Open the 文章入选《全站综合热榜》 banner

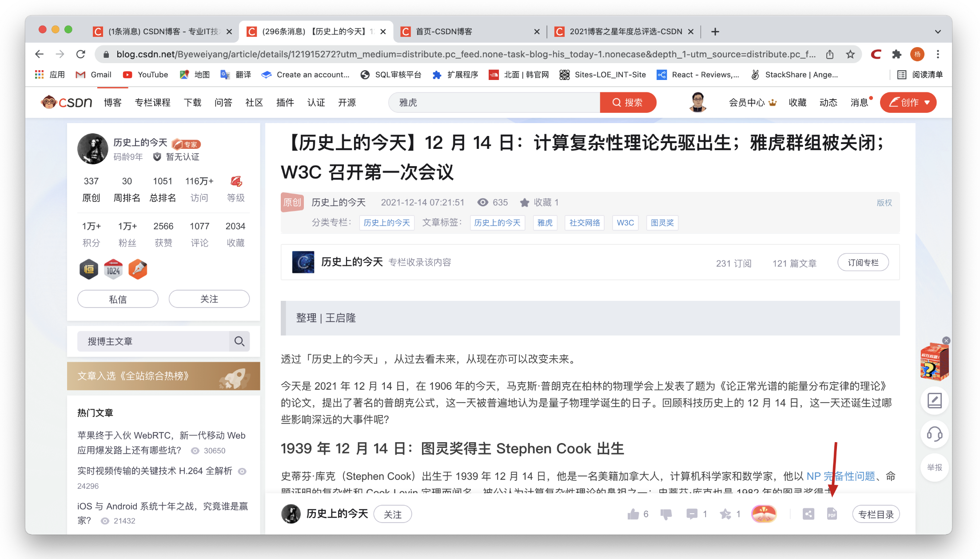point(163,376)
